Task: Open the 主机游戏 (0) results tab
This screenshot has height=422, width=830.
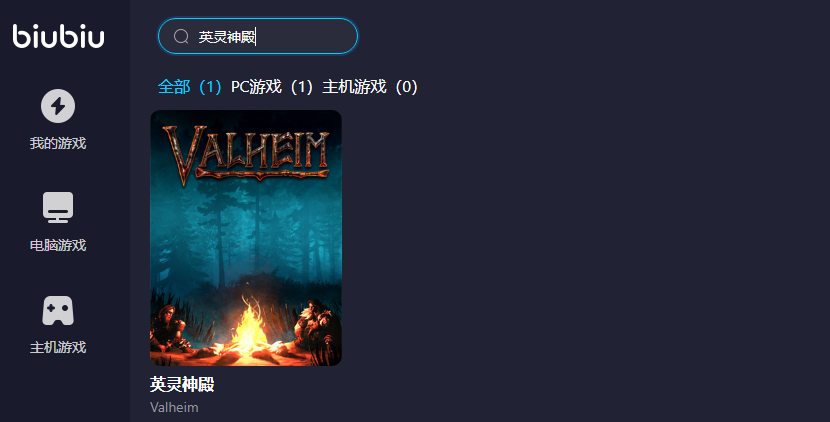Action: tap(370, 86)
